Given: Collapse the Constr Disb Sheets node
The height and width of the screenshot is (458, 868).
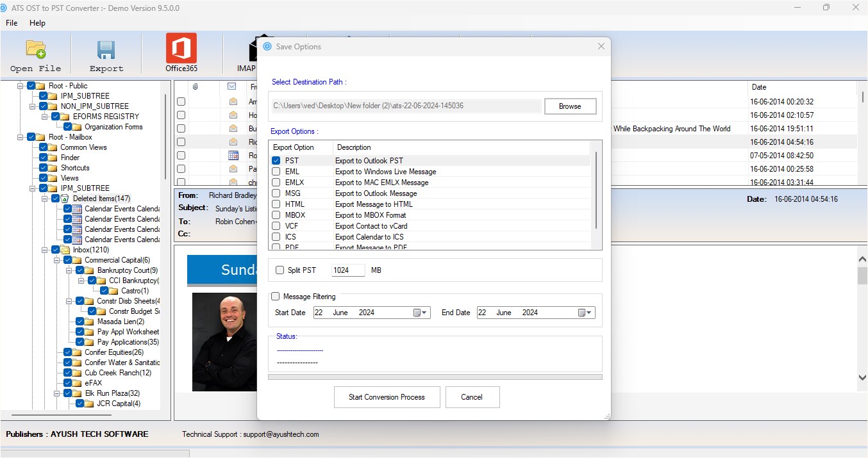Looking at the screenshot, I should pos(70,301).
